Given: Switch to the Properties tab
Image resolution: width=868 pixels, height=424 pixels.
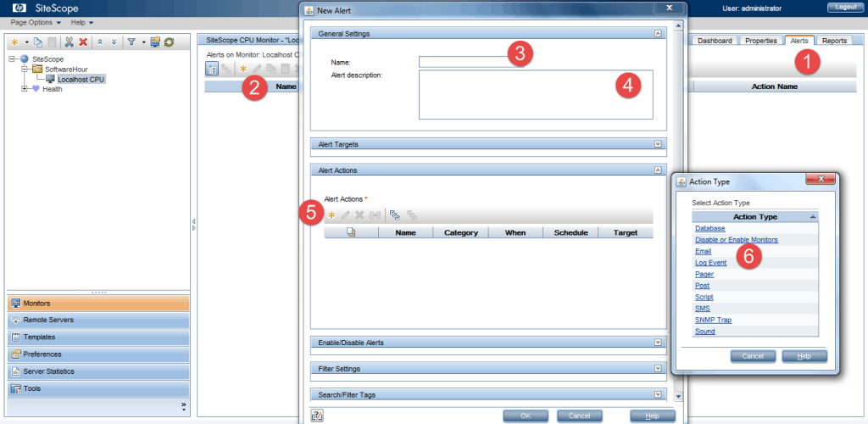Looking at the screenshot, I should [x=760, y=41].
